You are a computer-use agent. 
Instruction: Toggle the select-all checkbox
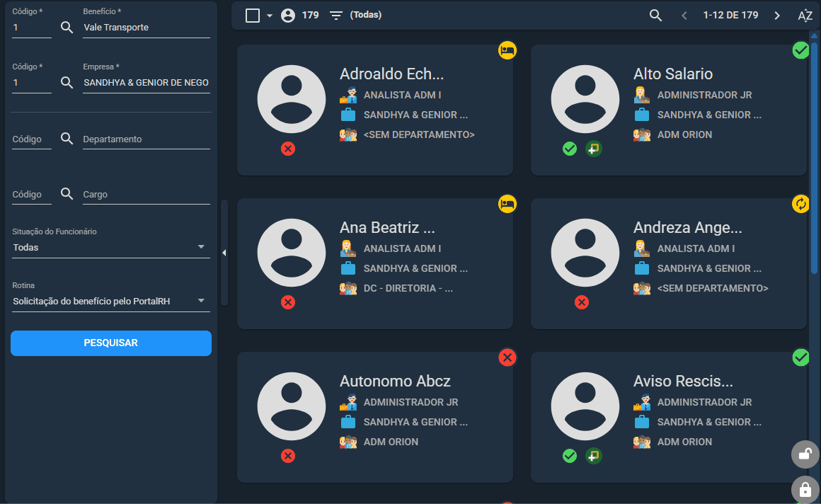click(253, 15)
